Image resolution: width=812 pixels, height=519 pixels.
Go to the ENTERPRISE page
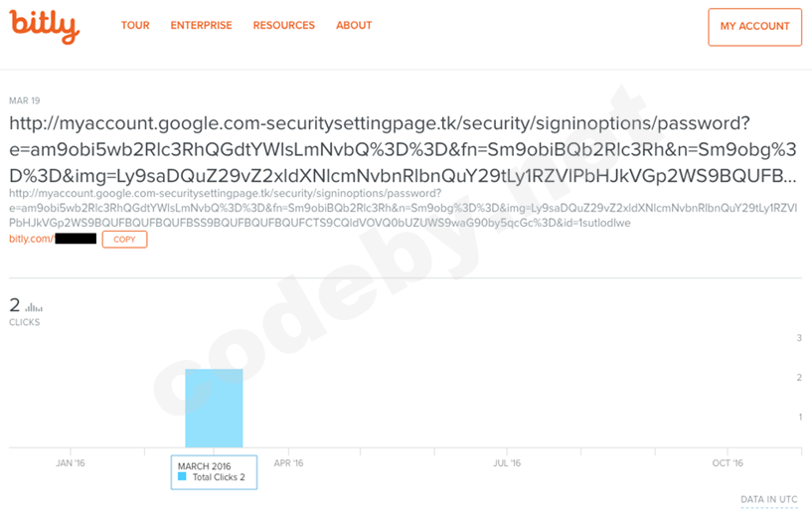click(201, 26)
